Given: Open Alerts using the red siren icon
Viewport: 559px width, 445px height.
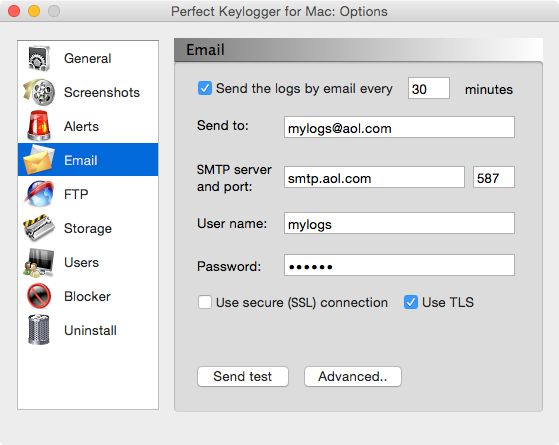Looking at the screenshot, I should pyautogui.click(x=39, y=126).
